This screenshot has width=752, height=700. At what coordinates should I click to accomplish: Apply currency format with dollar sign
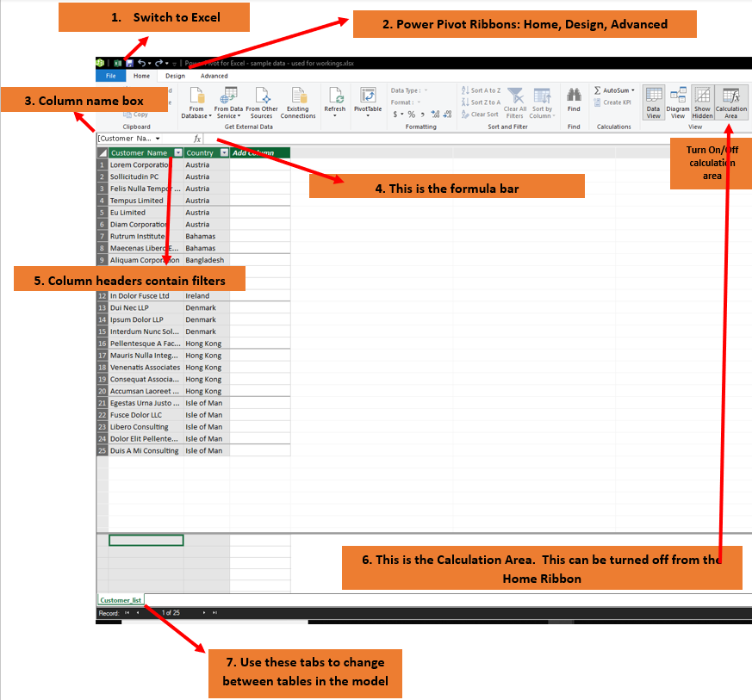pyautogui.click(x=395, y=115)
